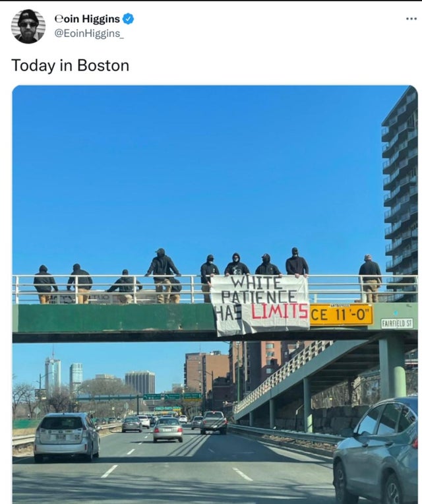Click the tall balcony apartment tower on the right

(400, 187)
